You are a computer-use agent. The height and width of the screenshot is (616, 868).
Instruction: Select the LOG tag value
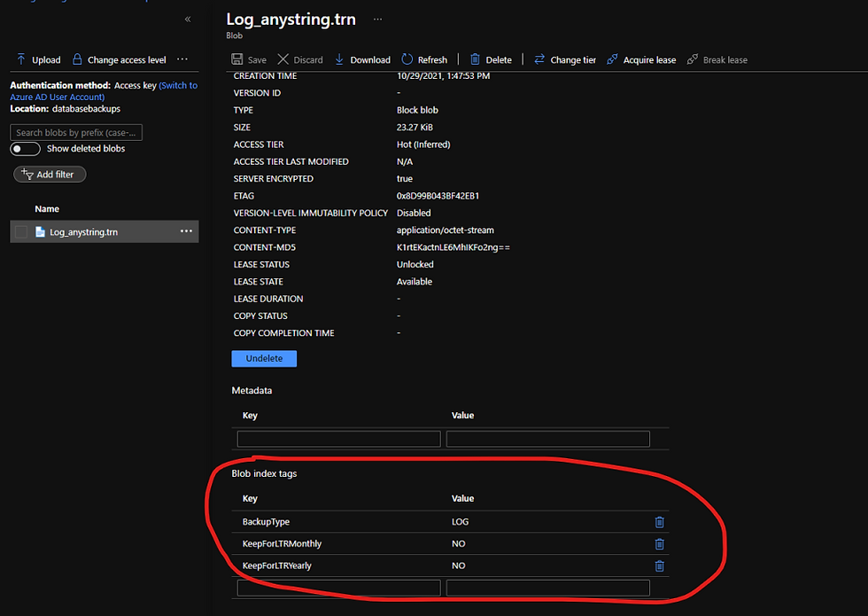pos(460,522)
